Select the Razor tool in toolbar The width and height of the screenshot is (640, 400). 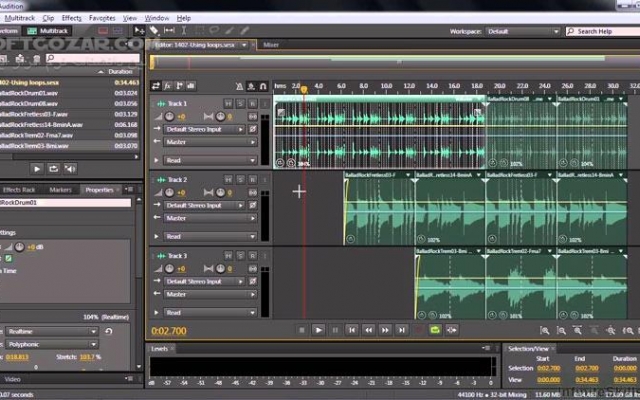click(x=154, y=31)
